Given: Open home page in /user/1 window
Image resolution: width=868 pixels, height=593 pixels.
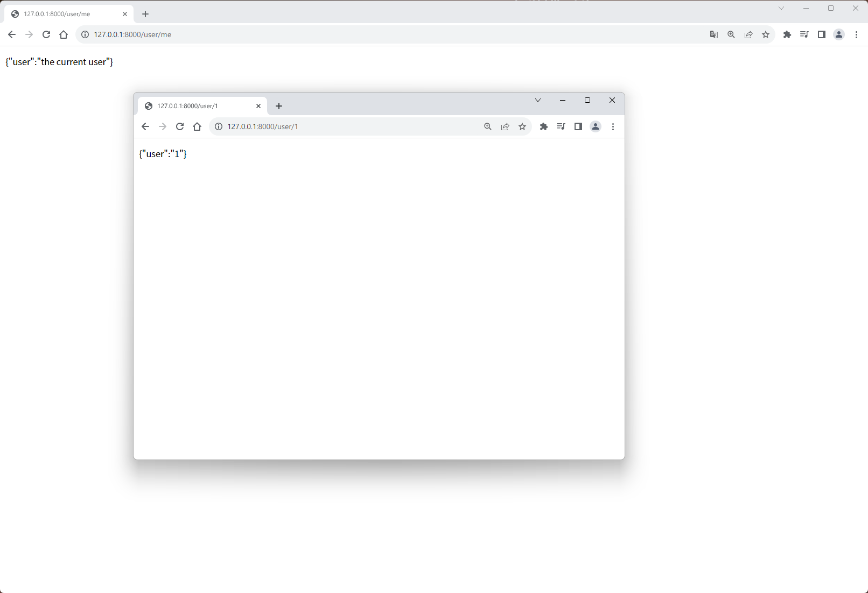Looking at the screenshot, I should pyautogui.click(x=197, y=126).
